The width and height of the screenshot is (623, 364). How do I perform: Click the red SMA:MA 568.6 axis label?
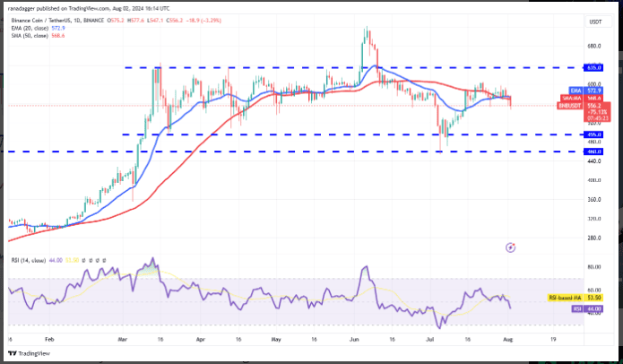[582, 98]
